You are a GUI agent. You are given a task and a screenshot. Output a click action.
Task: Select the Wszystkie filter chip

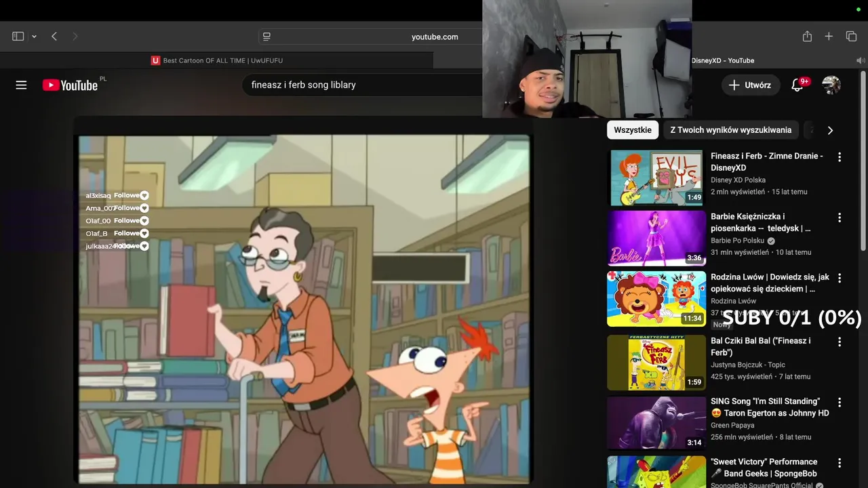[x=633, y=130]
